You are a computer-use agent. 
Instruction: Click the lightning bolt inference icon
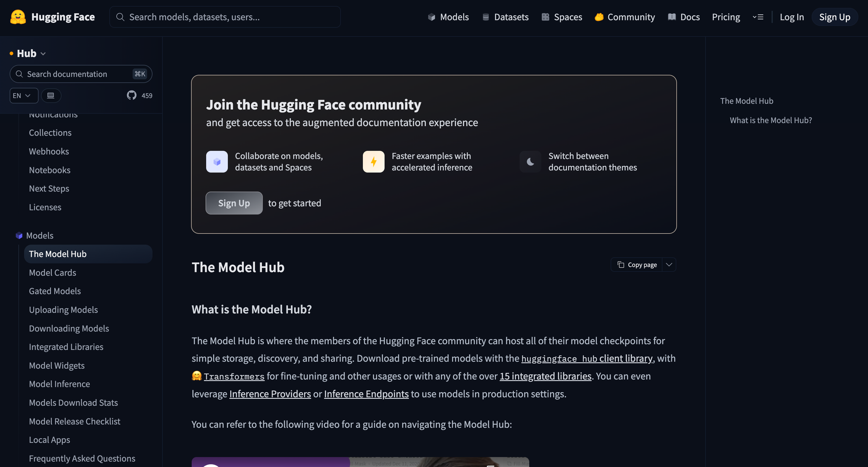(373, 162)
